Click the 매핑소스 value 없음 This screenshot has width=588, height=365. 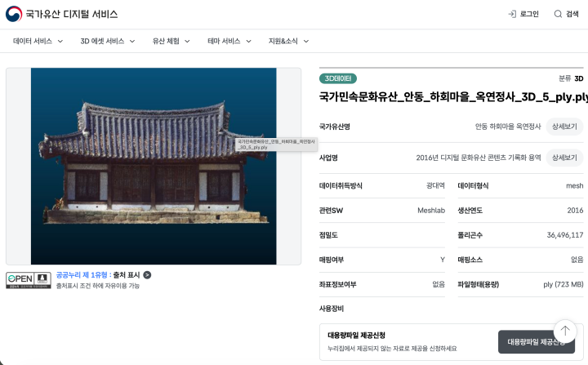pos(577,260)
